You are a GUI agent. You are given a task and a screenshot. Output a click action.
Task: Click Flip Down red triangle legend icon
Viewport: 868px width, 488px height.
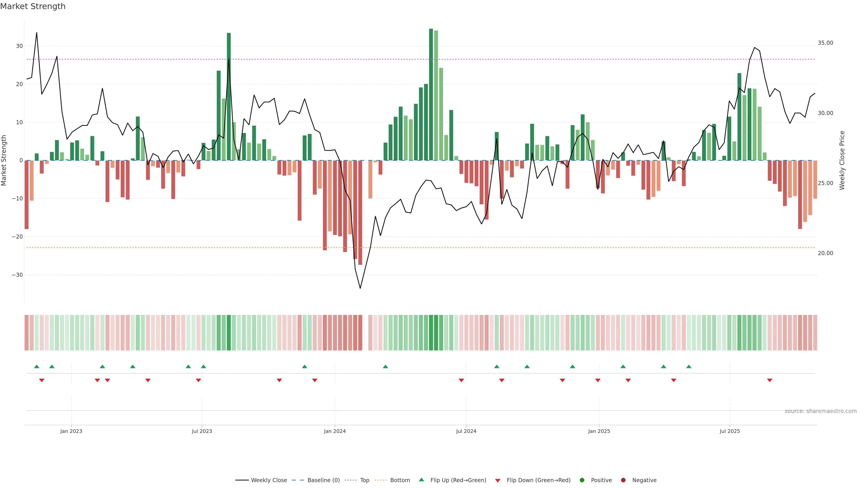point(498,480)
